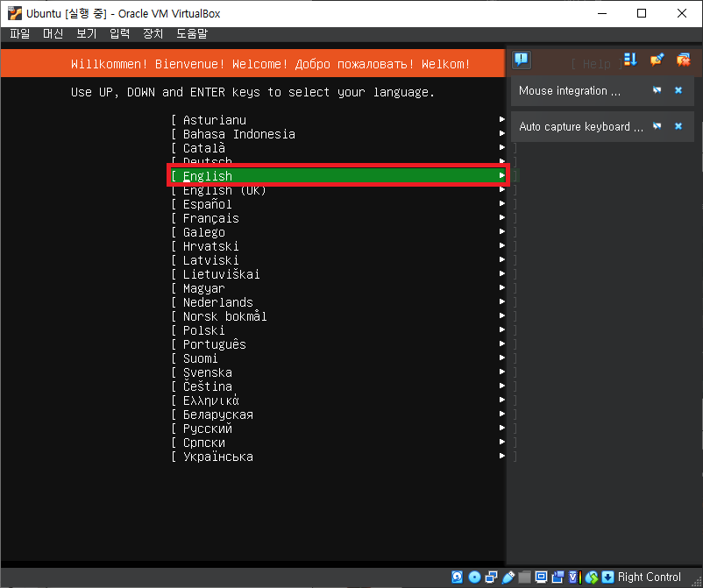Click the USB devices status icon
This screenshot has height=588, width=703.
(508, 577)
